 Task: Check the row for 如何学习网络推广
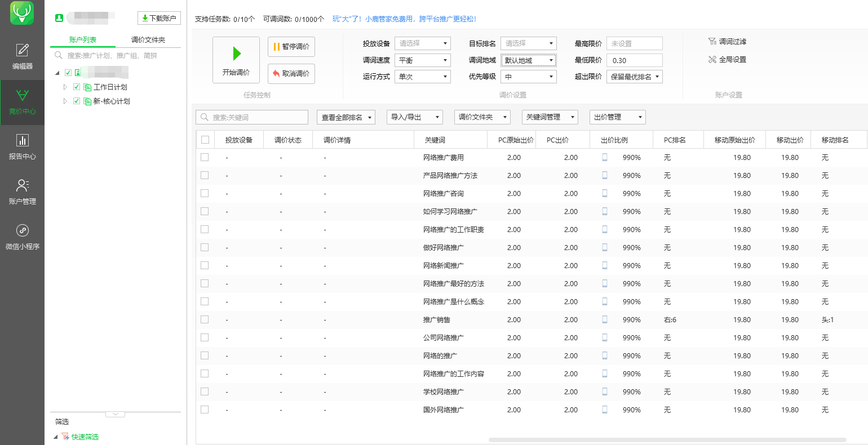[x=205, y=212]
